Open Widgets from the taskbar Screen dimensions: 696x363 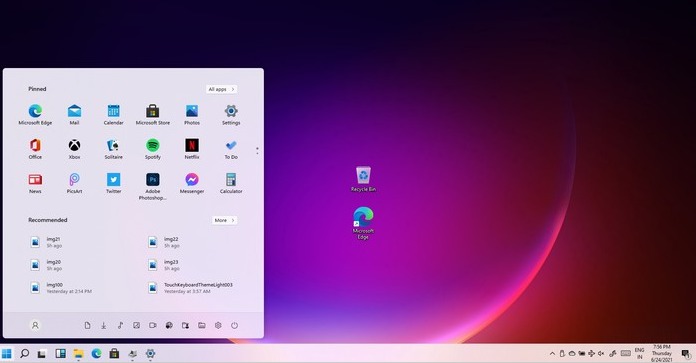(x=60, y=354)
